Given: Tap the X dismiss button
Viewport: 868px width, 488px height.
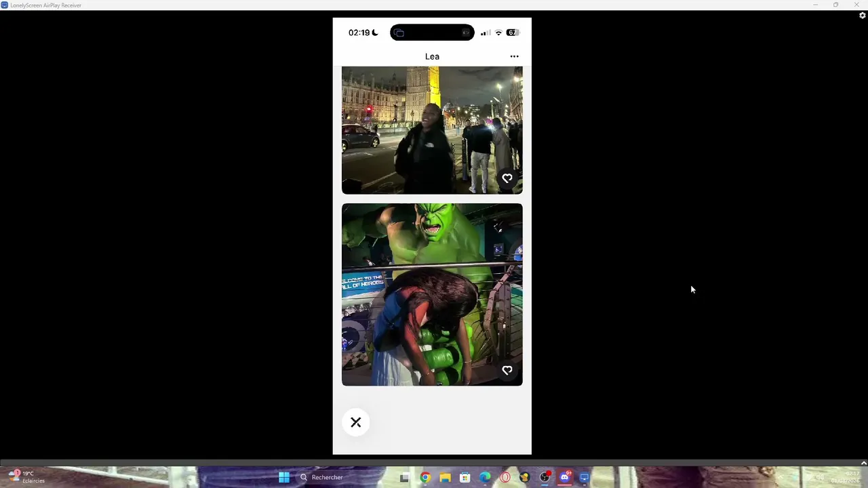Looking at the screenshot, I should pos(356,422).
